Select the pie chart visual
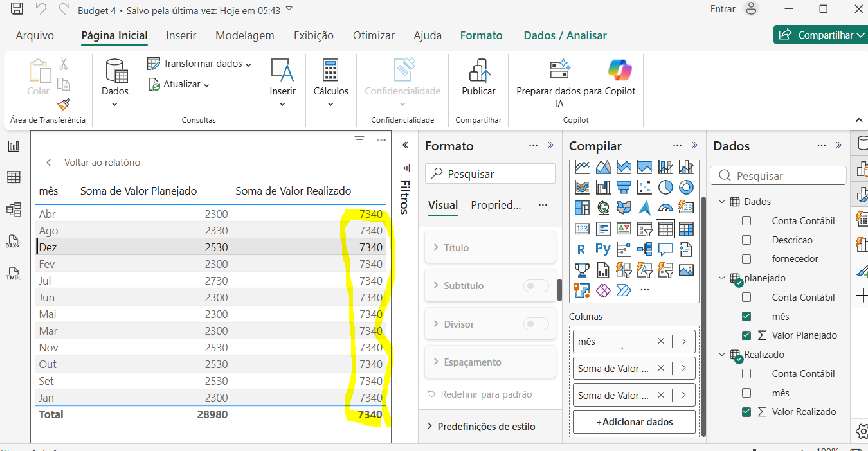Image resolution: width=868 pixels, height=451 pixels. [x=664, y=187]
